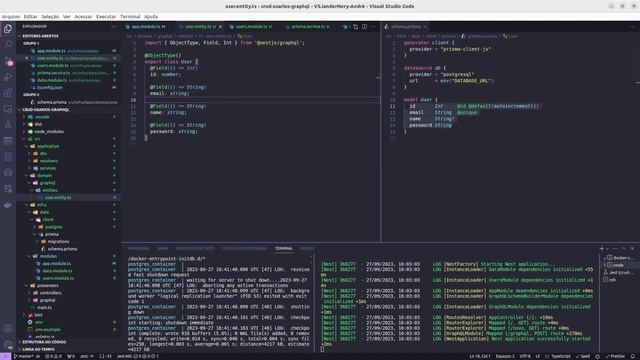Open the Search view in activity bar

[8, 44]
